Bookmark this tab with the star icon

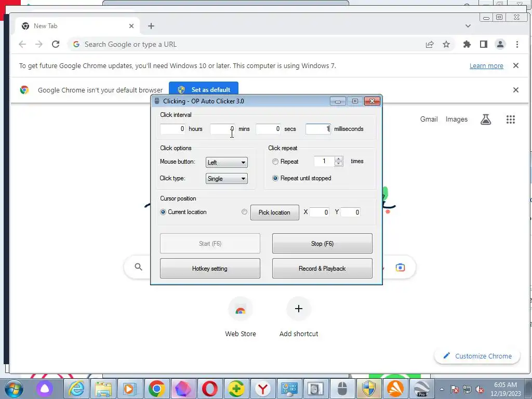coord(446,44)
